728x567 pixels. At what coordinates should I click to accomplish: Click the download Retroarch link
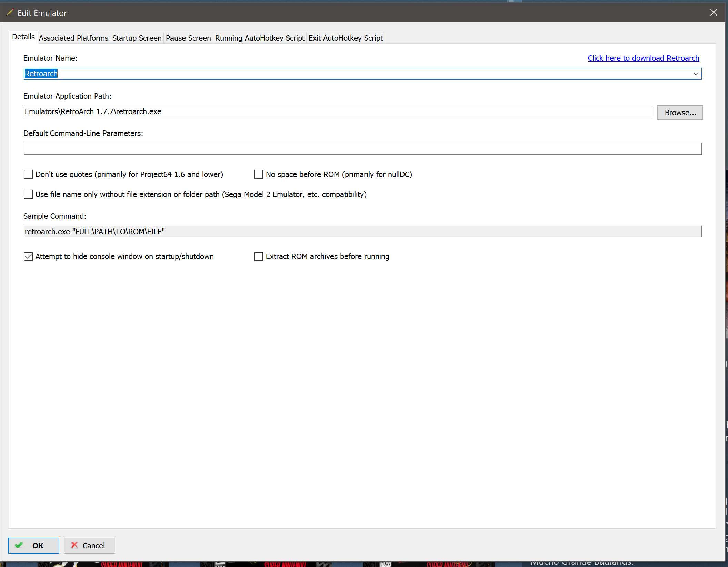[x=644, y=58]
